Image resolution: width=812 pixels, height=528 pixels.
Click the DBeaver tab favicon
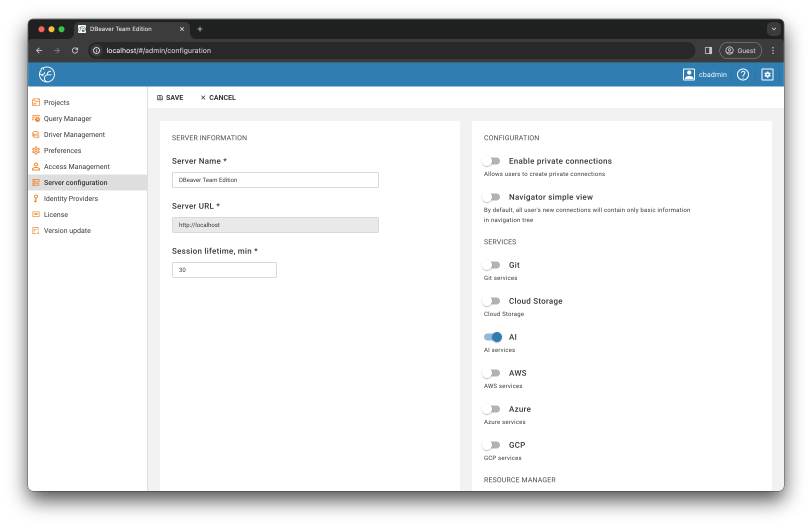click(x=82, y=29)
